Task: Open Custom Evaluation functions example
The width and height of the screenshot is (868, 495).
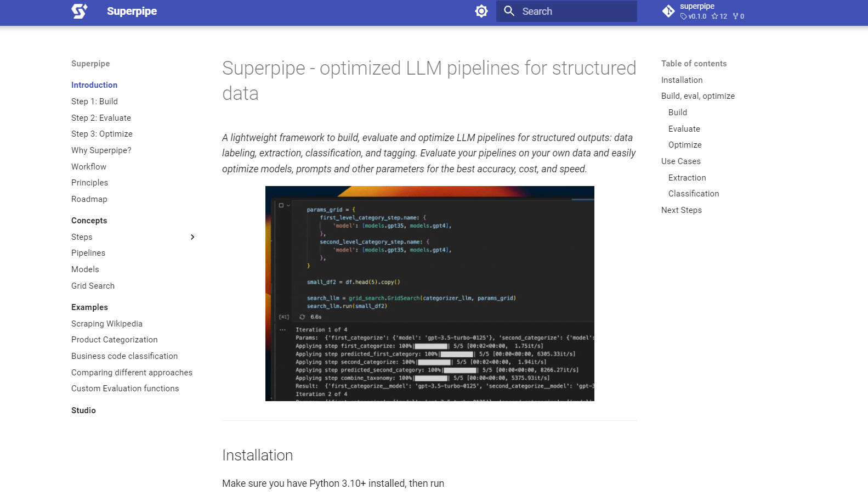Action: click(125, 389)
